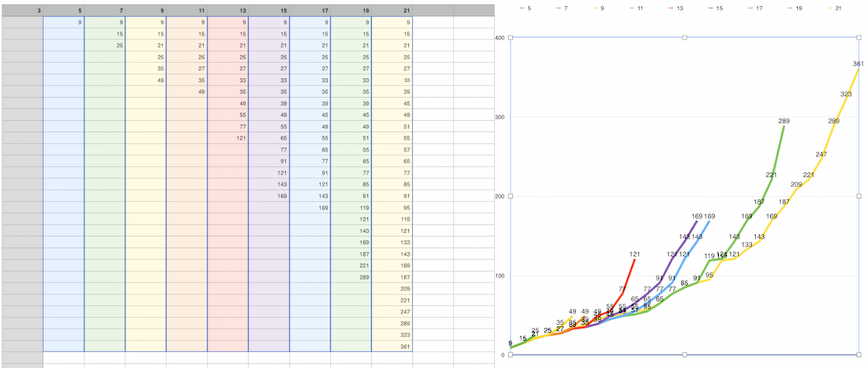This screenshot has height=368, width=868.
Task: Click the chart's right-middle selection handle
Action: (859, 196)
